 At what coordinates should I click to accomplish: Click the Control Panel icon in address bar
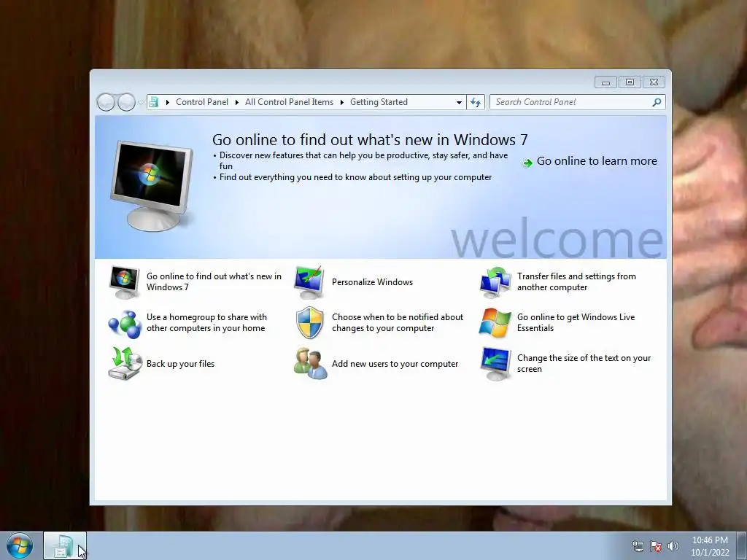[x=153, y=102]
